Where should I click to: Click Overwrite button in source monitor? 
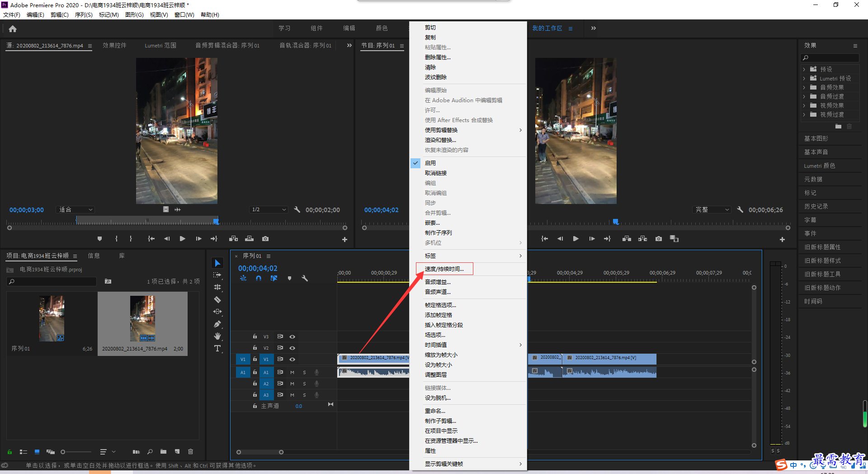(x=249, y=239)
